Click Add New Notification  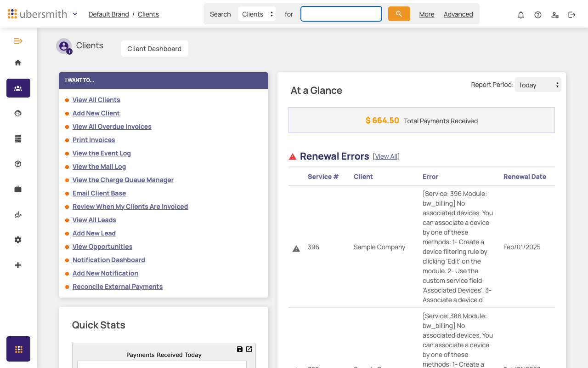[105, 273]
